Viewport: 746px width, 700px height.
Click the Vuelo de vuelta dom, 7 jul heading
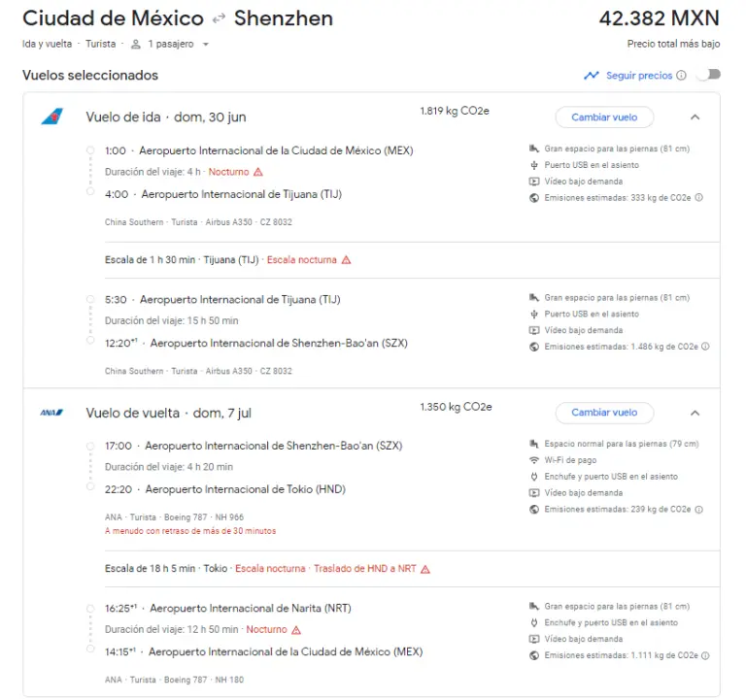click(168, 413)
